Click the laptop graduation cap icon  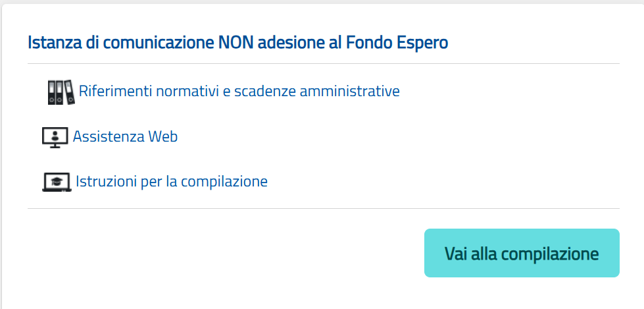(x=57, y=182)
